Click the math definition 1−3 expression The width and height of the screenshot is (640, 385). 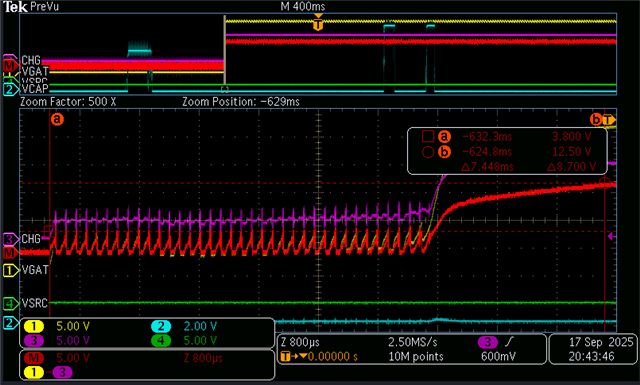click(48, 372)
